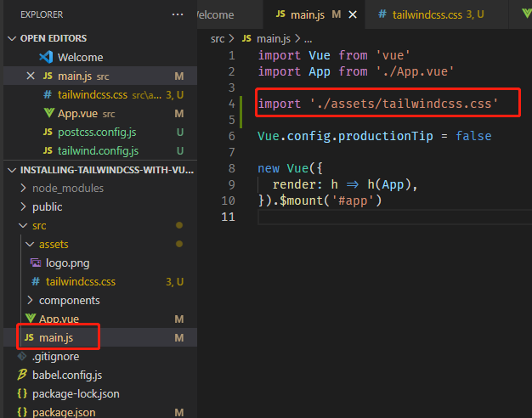Click src in the breadcrumb path

[218, 39]
